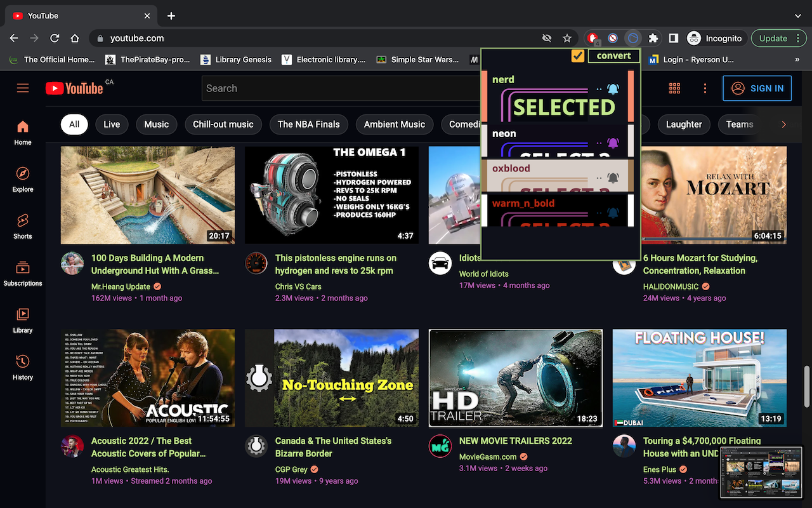812x508 pixels.
Task: Open The Official Home bookmark
Action: (x=51, y=60)
